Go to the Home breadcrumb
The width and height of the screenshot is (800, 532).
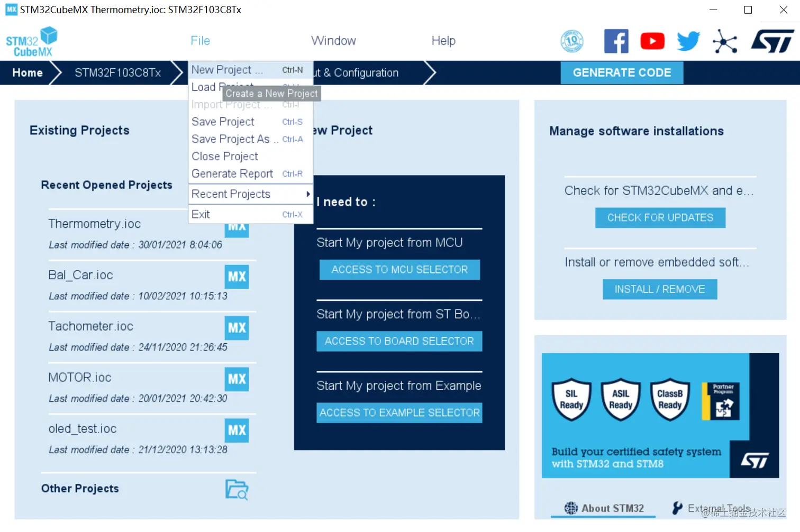[28, 73]
